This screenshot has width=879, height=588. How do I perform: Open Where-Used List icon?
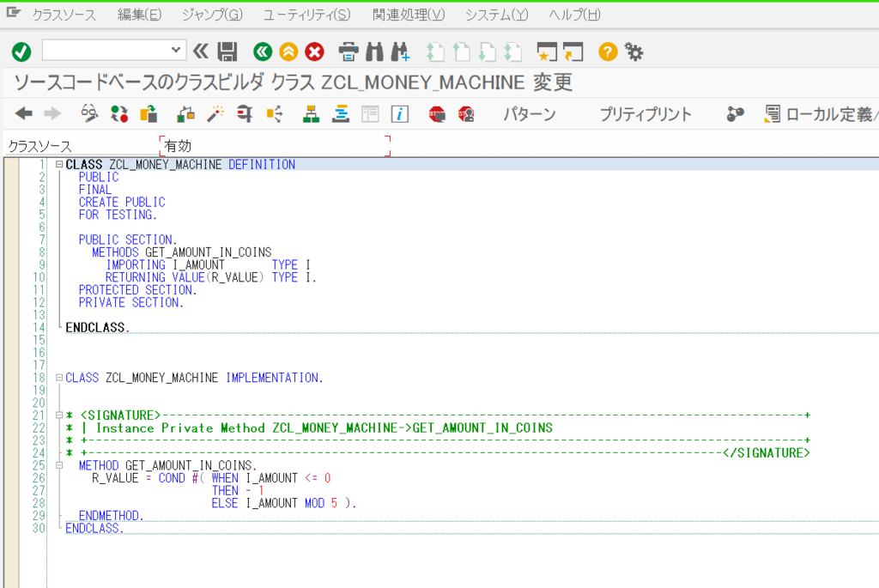274,114
